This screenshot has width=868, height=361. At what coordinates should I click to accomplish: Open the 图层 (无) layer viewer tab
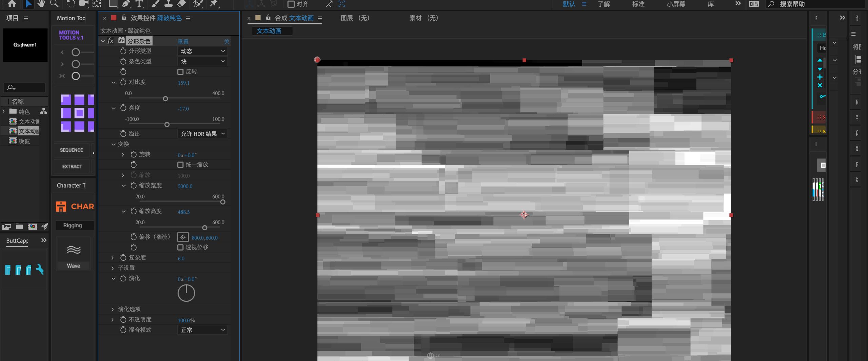(355, 18)
